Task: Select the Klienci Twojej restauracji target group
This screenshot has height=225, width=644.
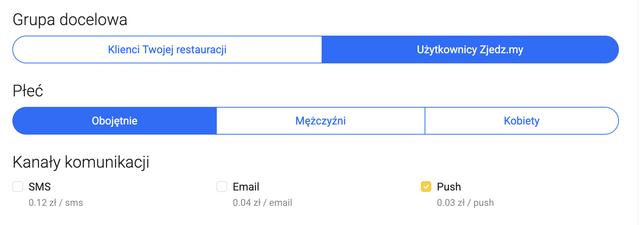Action: 167,49
